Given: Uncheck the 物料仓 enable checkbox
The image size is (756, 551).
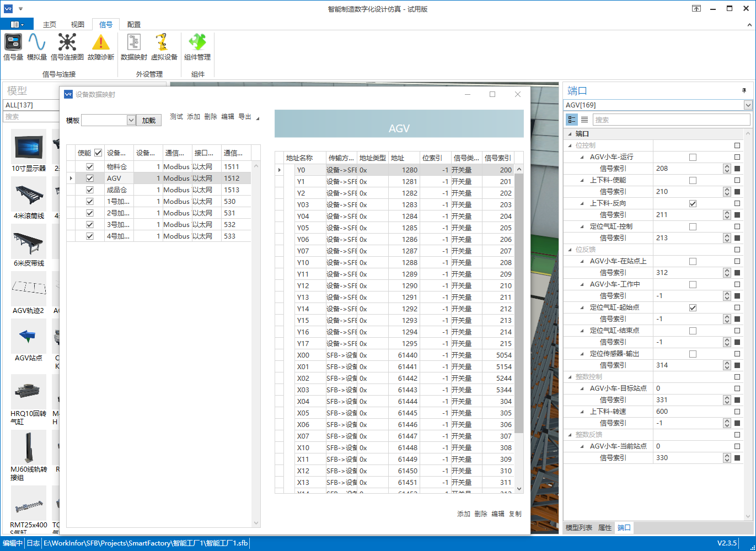Looking at the screenshot, I should tap(90, 166).
